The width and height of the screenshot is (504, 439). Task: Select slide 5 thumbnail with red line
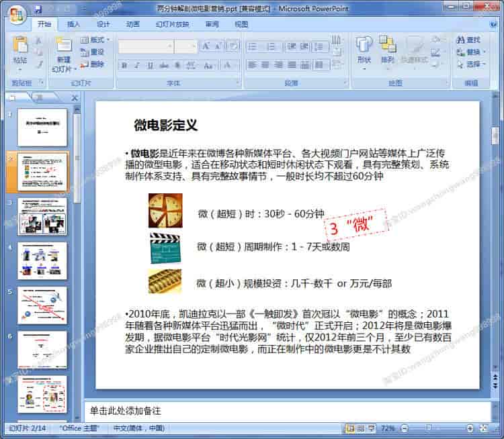click(x=42, y=305)
